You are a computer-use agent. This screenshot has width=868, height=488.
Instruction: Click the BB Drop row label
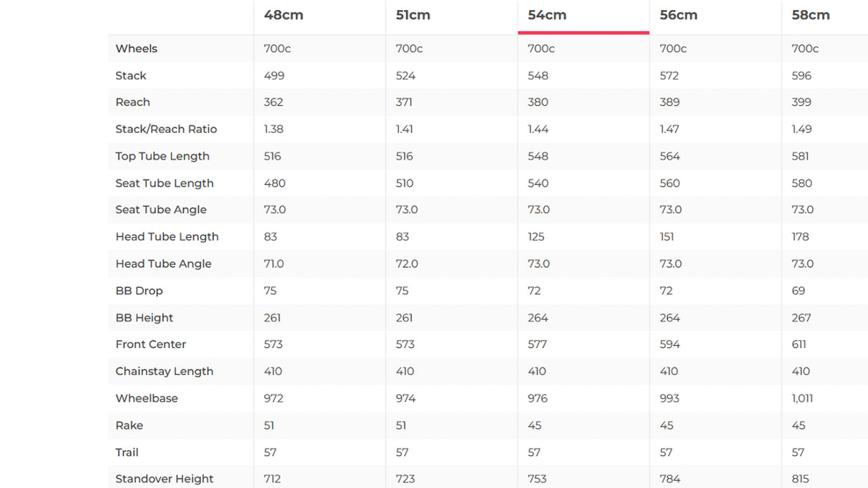click(x=139, y=291)
